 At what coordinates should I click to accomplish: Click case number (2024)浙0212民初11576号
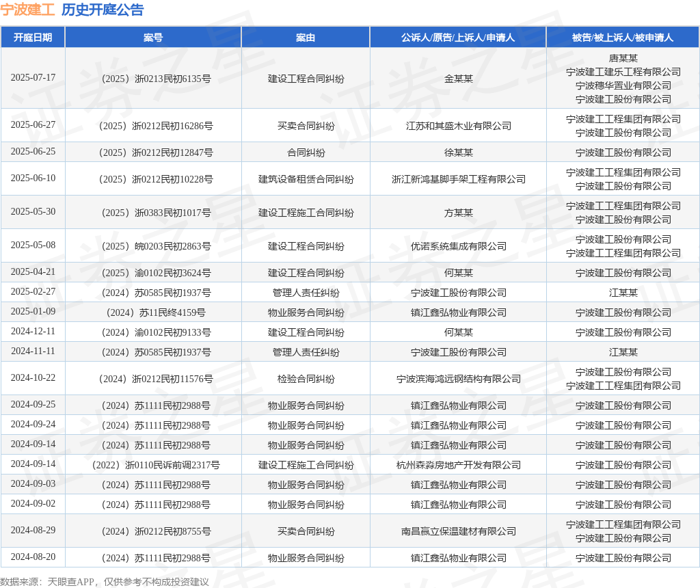(x=156, y=379)
